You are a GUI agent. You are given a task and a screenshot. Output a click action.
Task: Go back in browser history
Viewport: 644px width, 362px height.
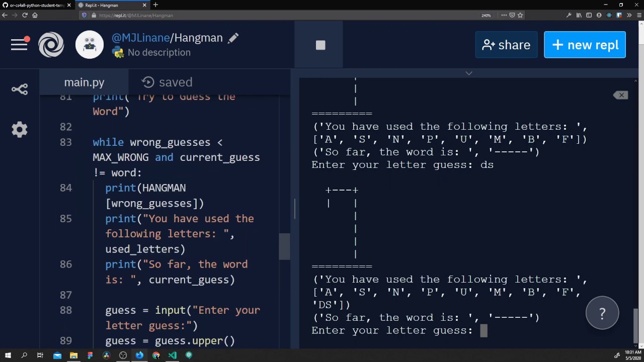click(x=5, y=15)
